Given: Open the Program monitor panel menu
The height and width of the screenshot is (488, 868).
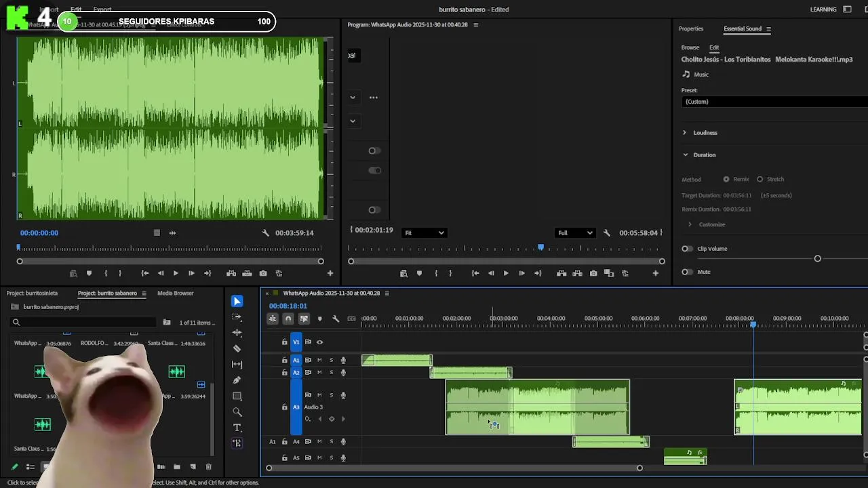Looking at the screenshot, I should [x=475, y=25].
